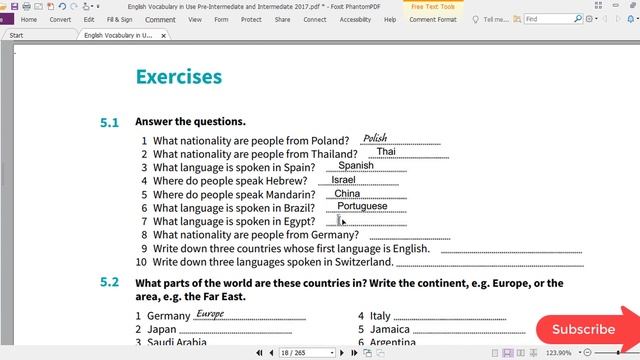Screen dimensions: 640x360
Task: Select the typed answer 'Portuguese'
Action: [362, 206]
